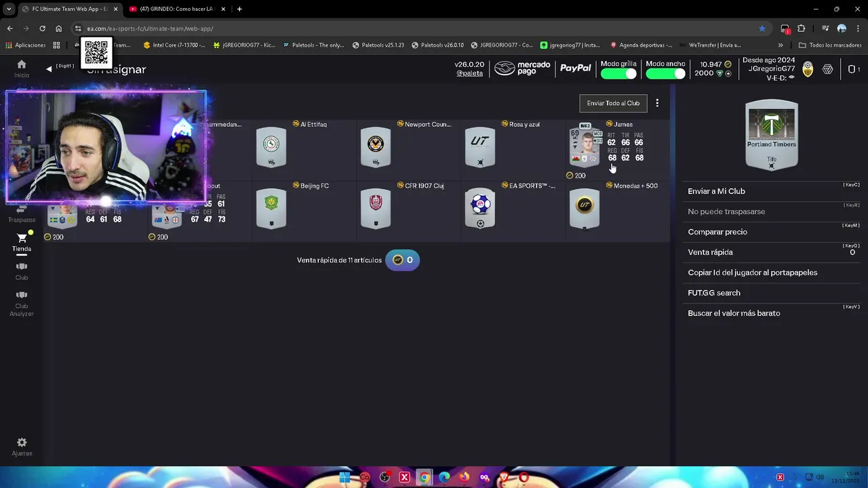
Task: Select Comparar precio option
Action: coord(772,232)
